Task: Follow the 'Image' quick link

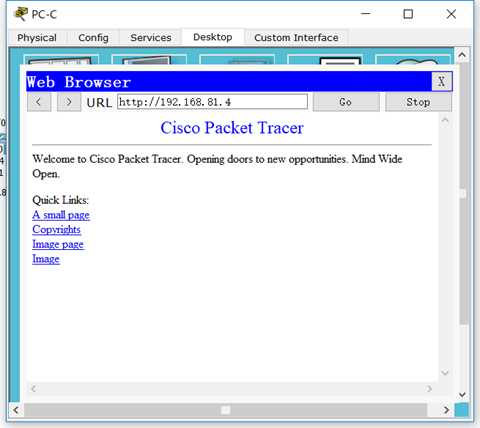Action: click(x=46, y=259)
